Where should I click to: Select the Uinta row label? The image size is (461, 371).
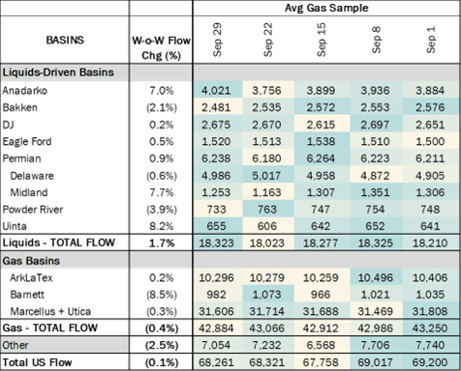14,226
